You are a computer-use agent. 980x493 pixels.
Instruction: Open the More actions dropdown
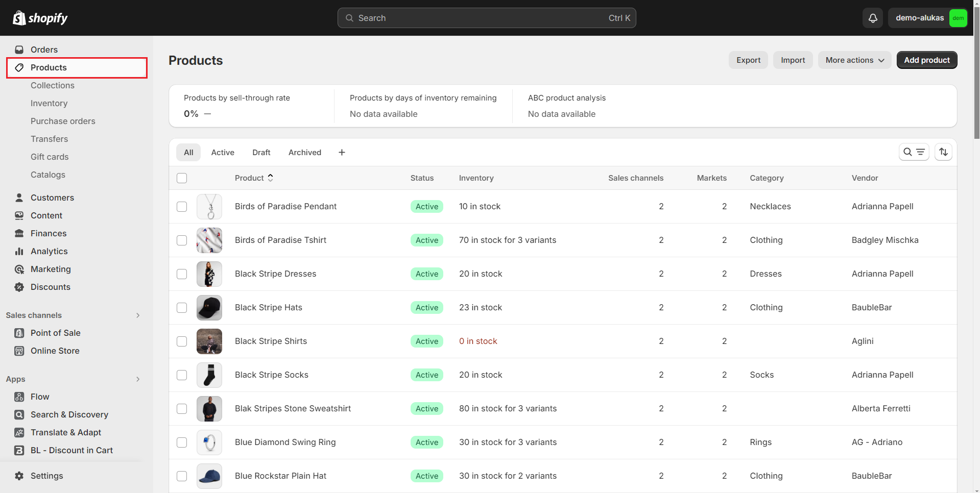tap(854, 60)
